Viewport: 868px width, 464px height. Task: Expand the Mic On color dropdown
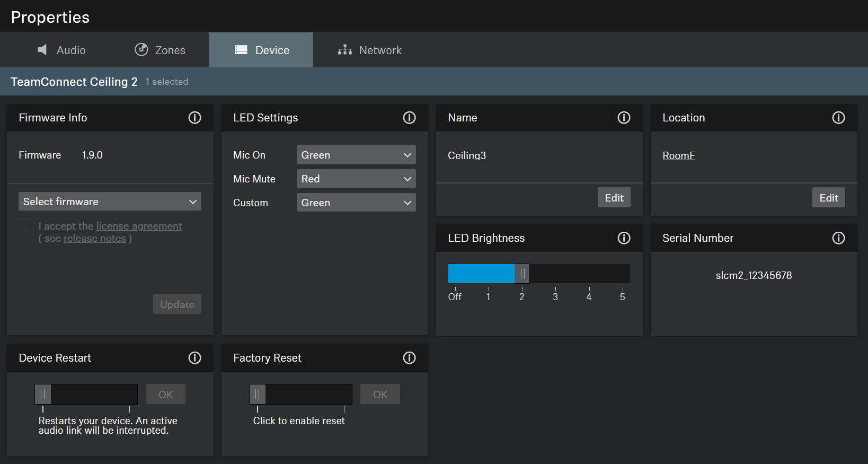point(356,155)
